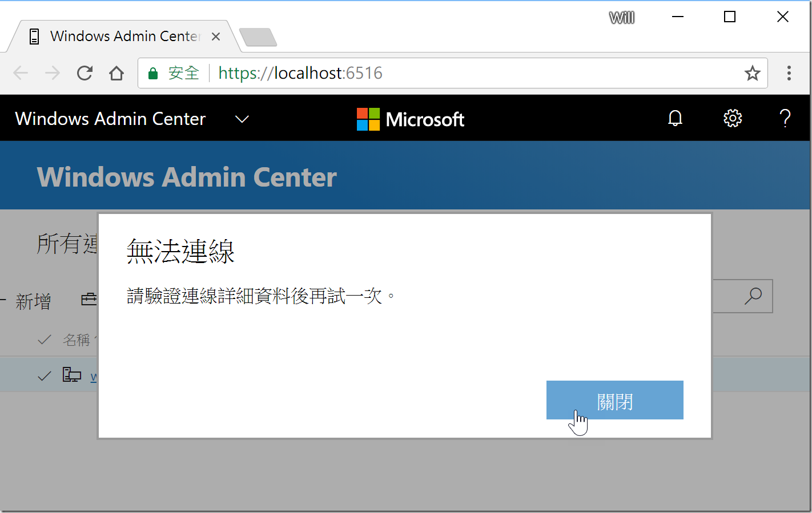Screen dimensions: 812x513
Task: Bookmark this page with the star icon
Action: pyautogui.click(x=752, y=73)
